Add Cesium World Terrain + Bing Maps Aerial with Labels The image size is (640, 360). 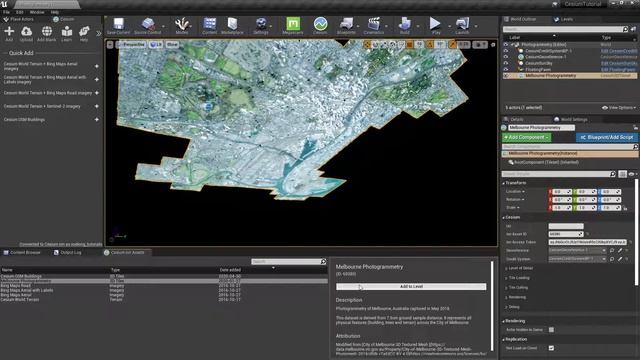coord(97,80)
